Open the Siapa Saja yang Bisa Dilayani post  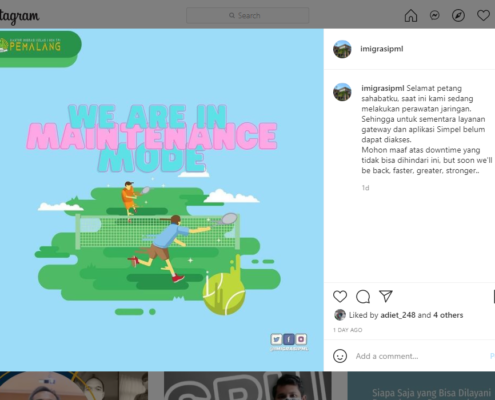[421, 386]
